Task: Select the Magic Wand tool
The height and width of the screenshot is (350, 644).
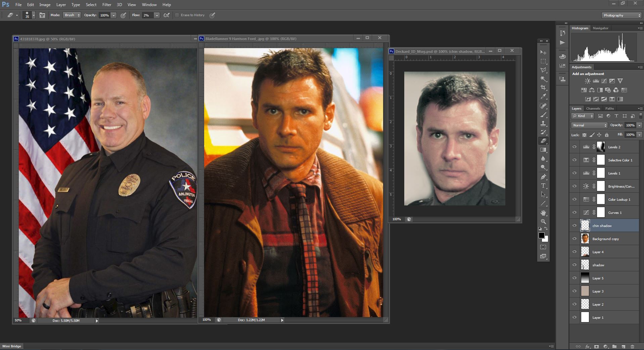Action: (x=543, y=79)
